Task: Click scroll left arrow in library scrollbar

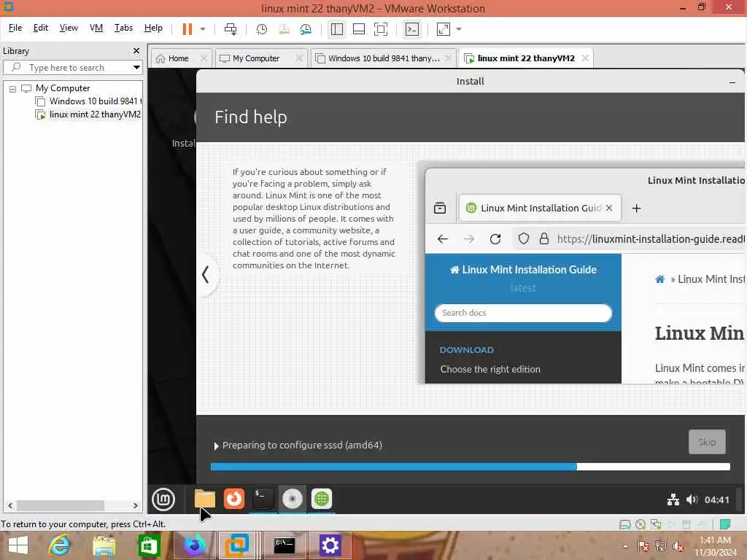Action: coord(10,505)
